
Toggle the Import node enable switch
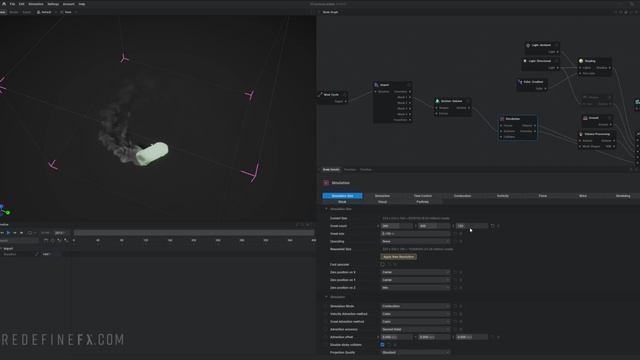(x=408, y=85)
